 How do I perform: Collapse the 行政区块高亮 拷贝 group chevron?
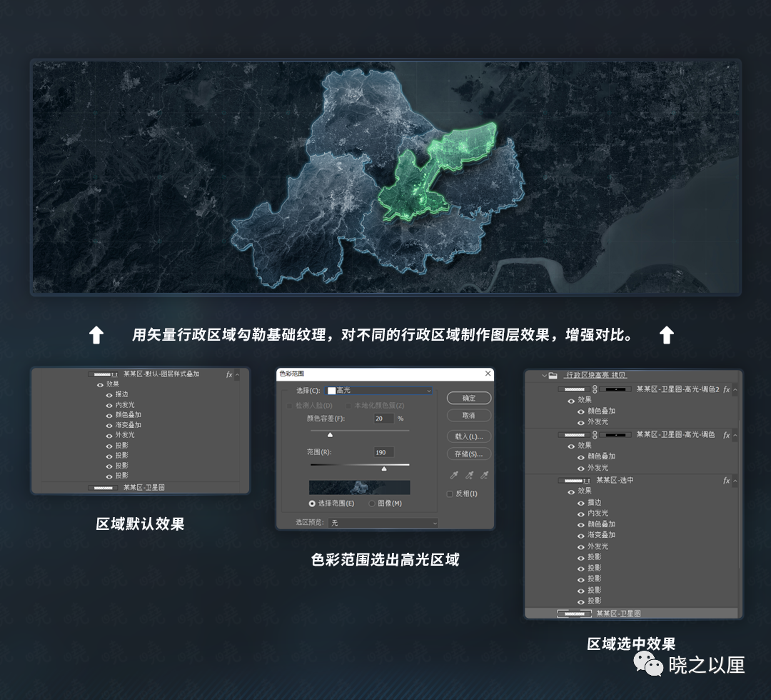pyautogui.click(x=544, y=375)
